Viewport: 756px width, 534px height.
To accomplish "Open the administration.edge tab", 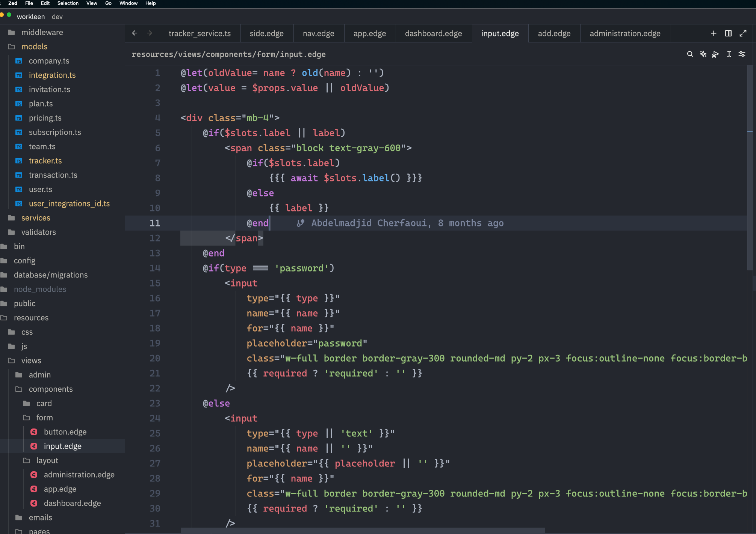I will [x=625, y=33].
